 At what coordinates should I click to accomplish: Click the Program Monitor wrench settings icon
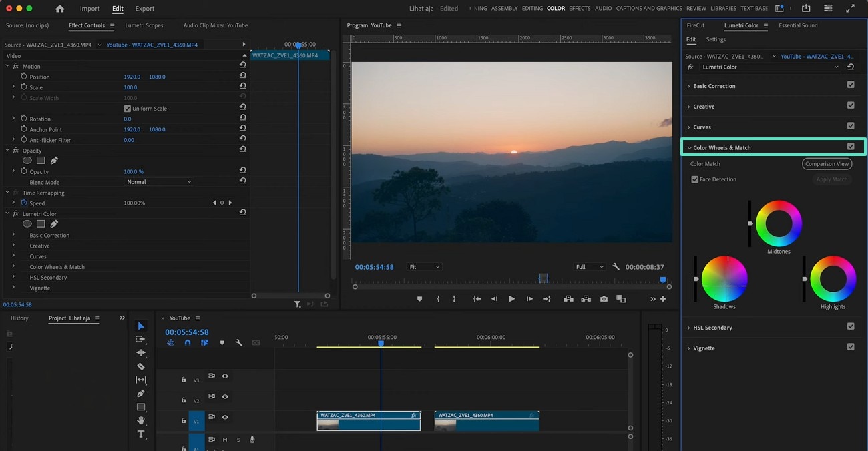616,267
